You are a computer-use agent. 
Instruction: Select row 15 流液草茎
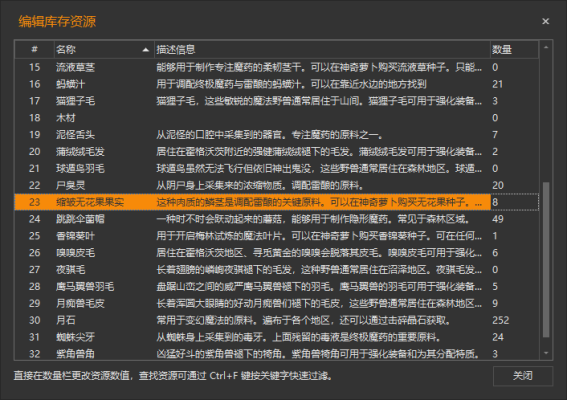(277, 67)
